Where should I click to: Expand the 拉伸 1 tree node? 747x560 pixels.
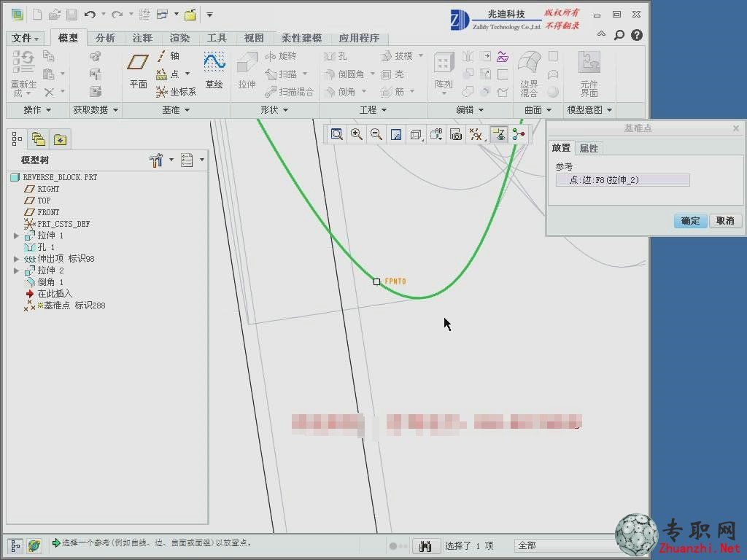(16, 236)
